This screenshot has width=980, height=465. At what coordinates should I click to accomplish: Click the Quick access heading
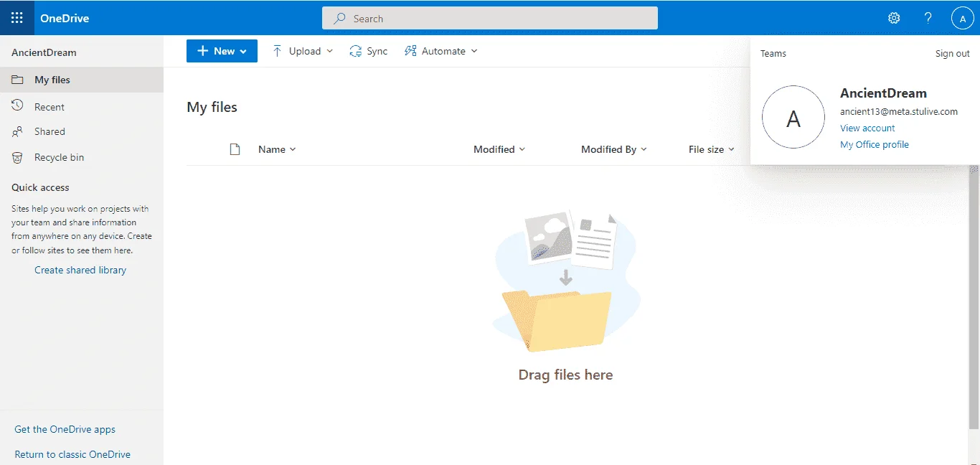click(40, 187)
